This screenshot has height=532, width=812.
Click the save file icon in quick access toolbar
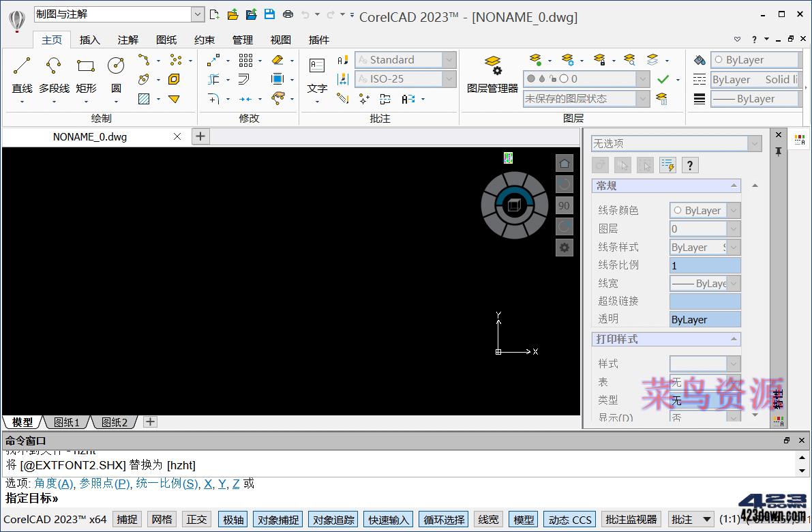(269, 13)
